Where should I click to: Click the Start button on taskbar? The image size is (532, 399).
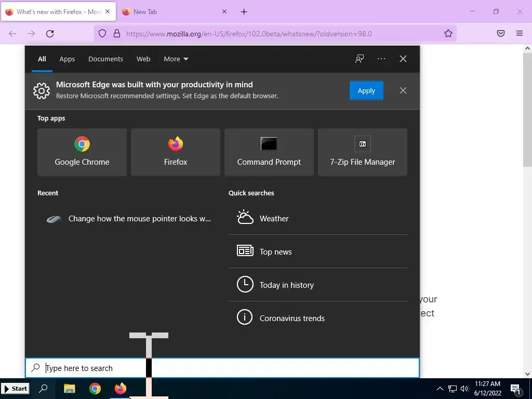15,389
